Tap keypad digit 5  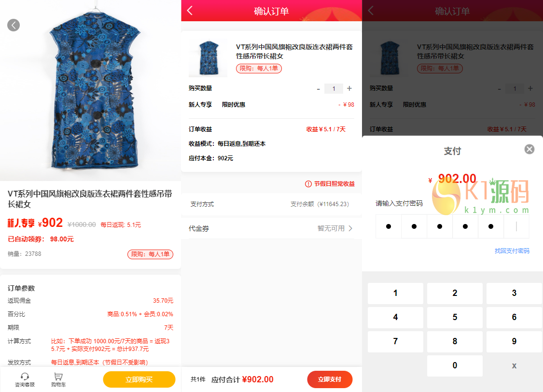coord(455,317)
